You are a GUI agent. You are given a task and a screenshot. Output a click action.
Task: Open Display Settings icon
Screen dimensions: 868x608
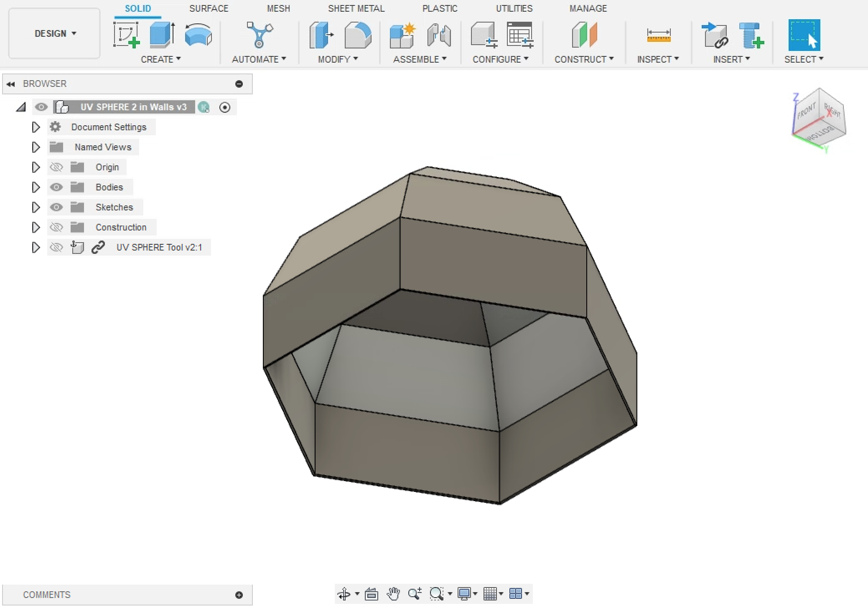click(464, 593)
